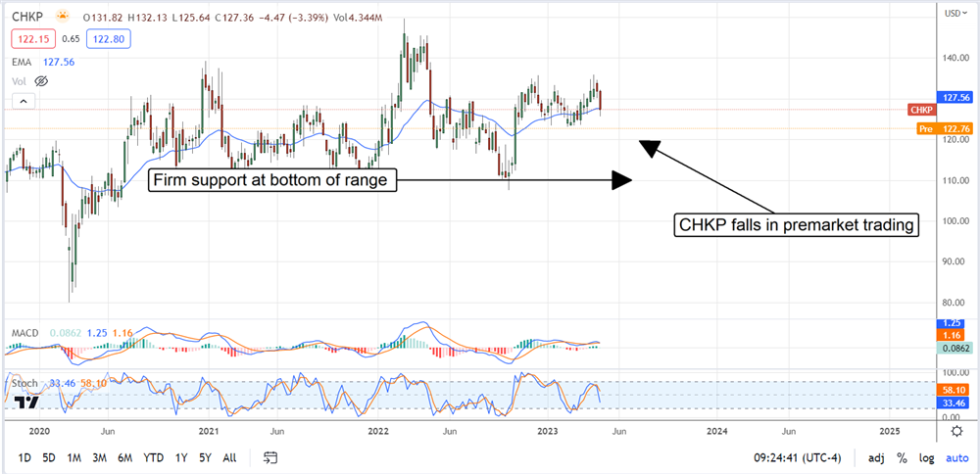Click the 2023 label on time axis
The height and width of the screenshot is (474, 980).
coord(548,431)
